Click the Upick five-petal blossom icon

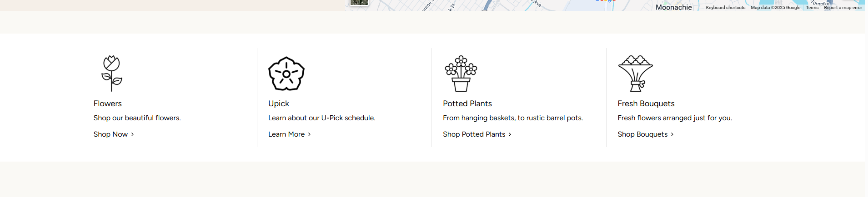coord(286,74)
